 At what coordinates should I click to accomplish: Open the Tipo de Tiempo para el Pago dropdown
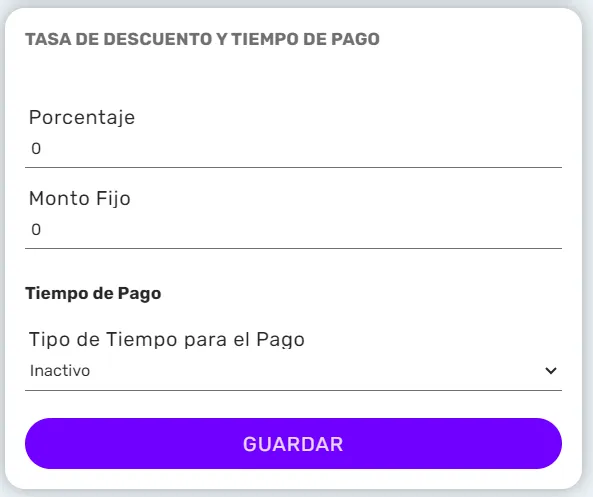293,371
